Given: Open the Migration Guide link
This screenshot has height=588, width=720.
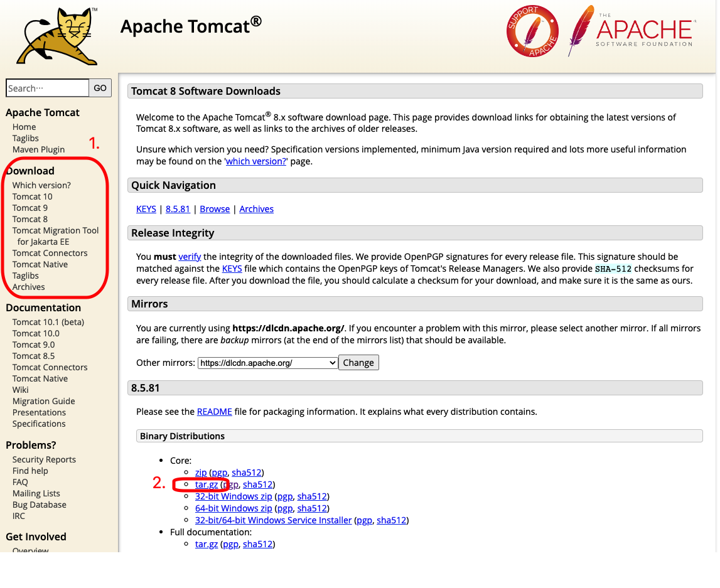Looking at the screenshot, I should (43, 401).
